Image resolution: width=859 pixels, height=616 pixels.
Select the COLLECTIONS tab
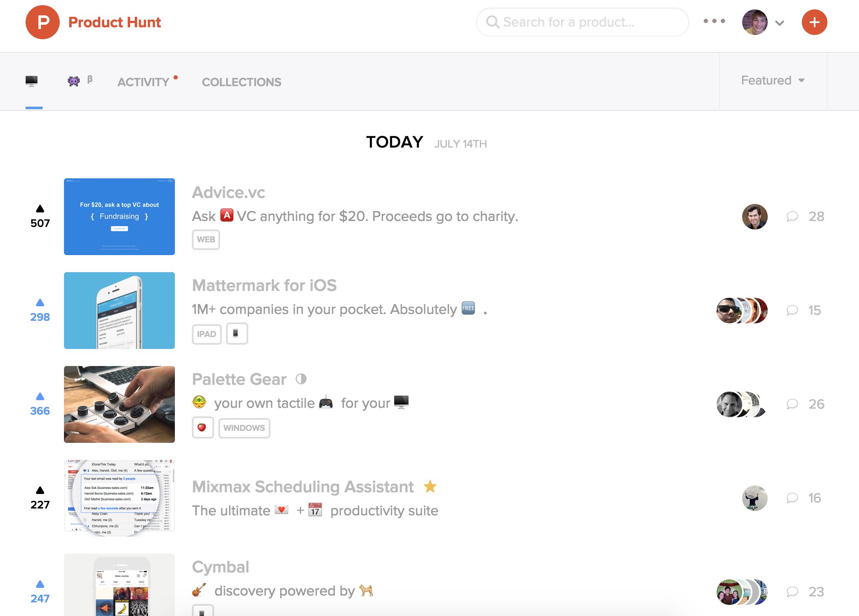click(241, 82)
